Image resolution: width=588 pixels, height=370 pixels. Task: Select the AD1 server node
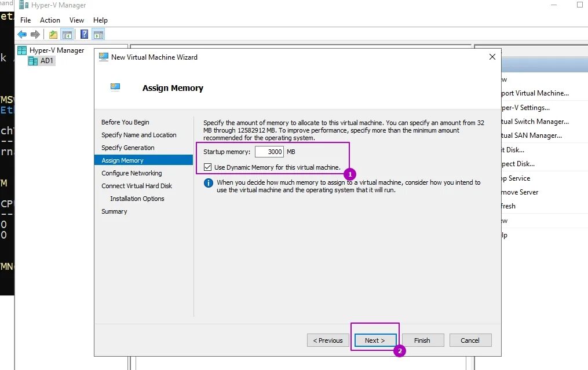coord(42,61)
